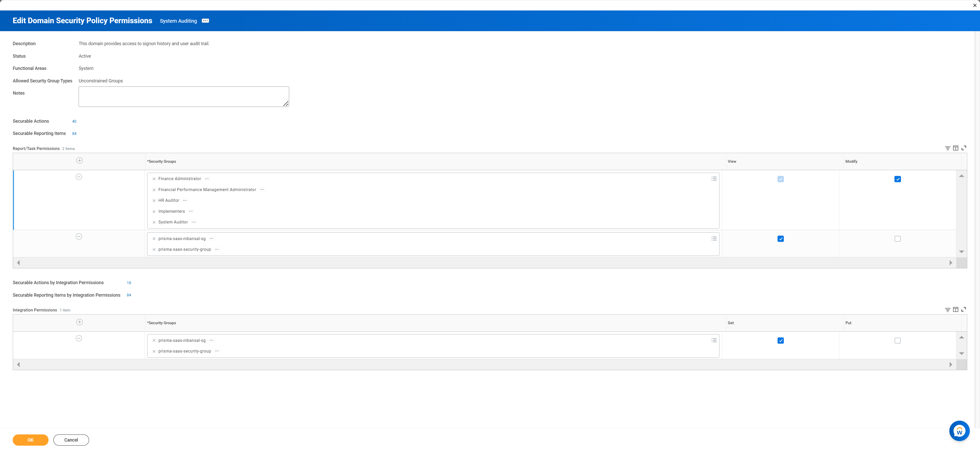Open the Securable Actions count link
The image size is (980, 451).
[74, 121]
